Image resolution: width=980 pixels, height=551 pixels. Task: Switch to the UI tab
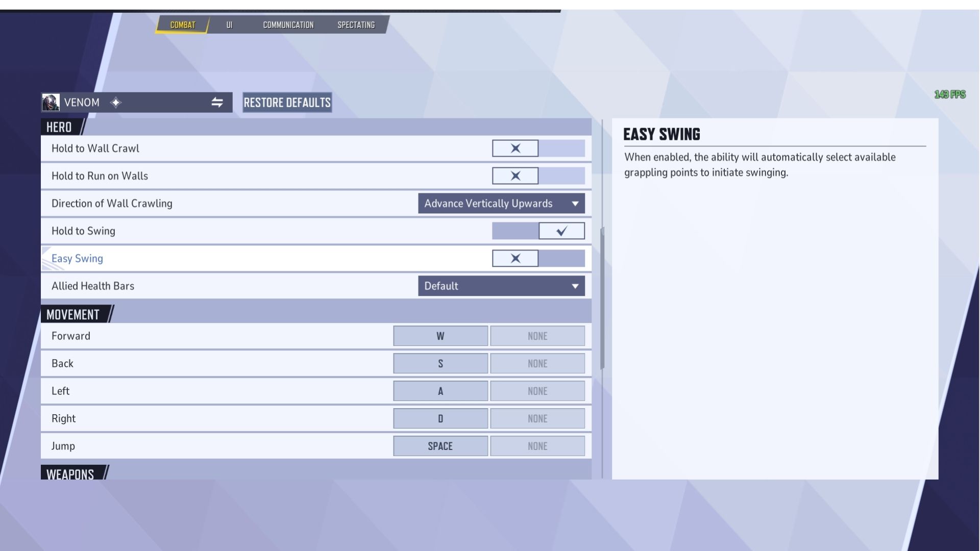click(x=229, y=25)
